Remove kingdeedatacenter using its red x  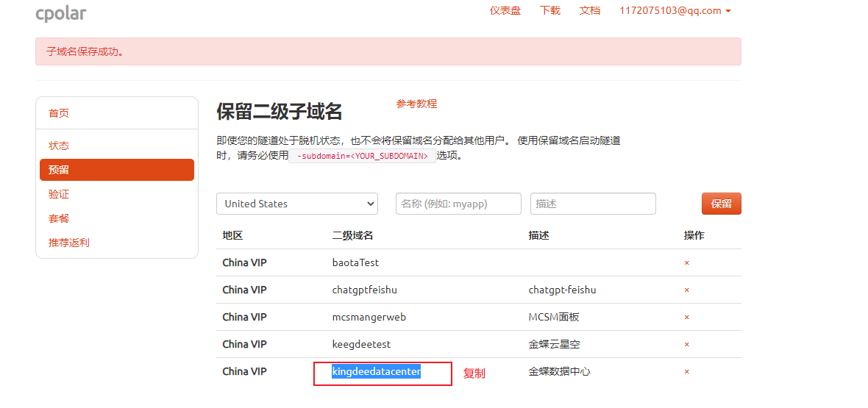tap(686, 371)
